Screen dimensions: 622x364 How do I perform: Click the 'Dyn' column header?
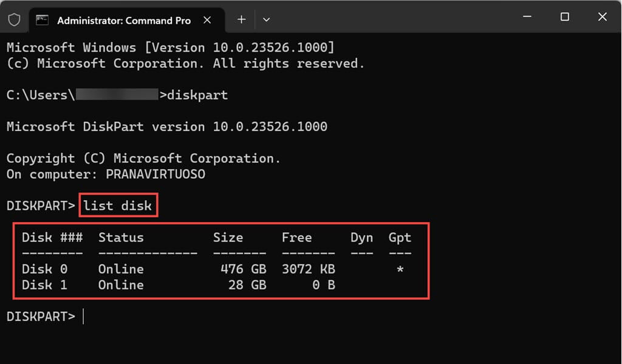(x=362, y=238)
